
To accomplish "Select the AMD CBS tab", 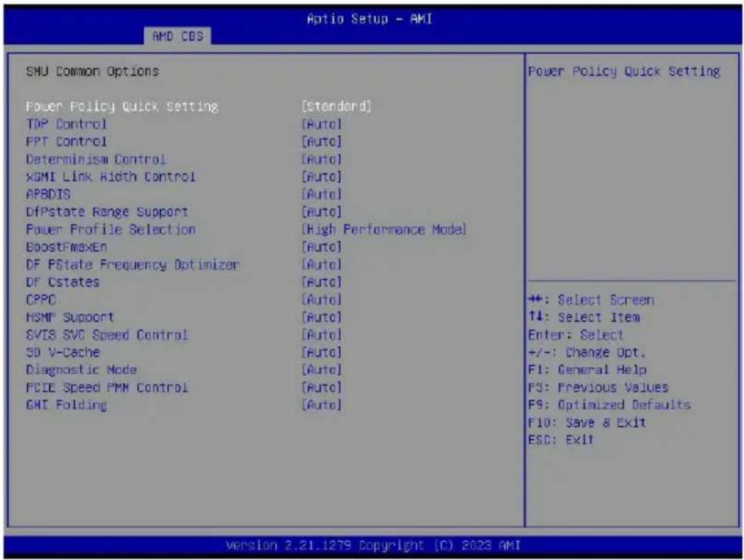I will click(177, 36).
